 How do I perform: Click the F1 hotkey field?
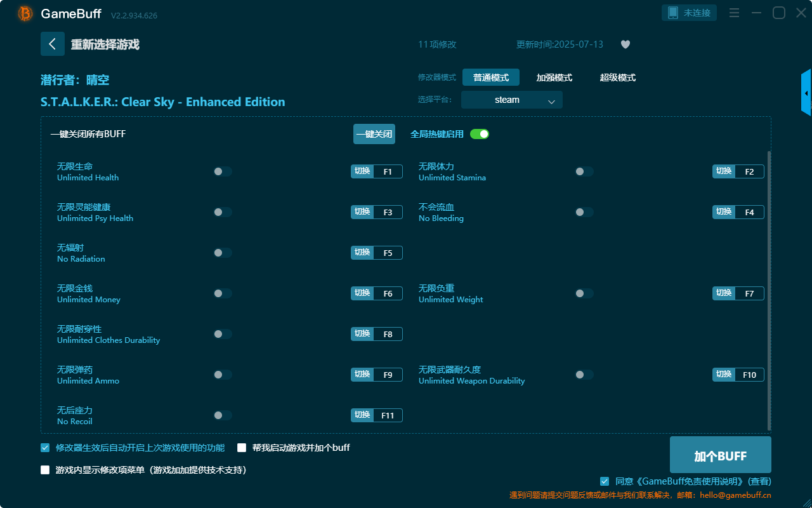pyautogui.click(x=388, y=171)
